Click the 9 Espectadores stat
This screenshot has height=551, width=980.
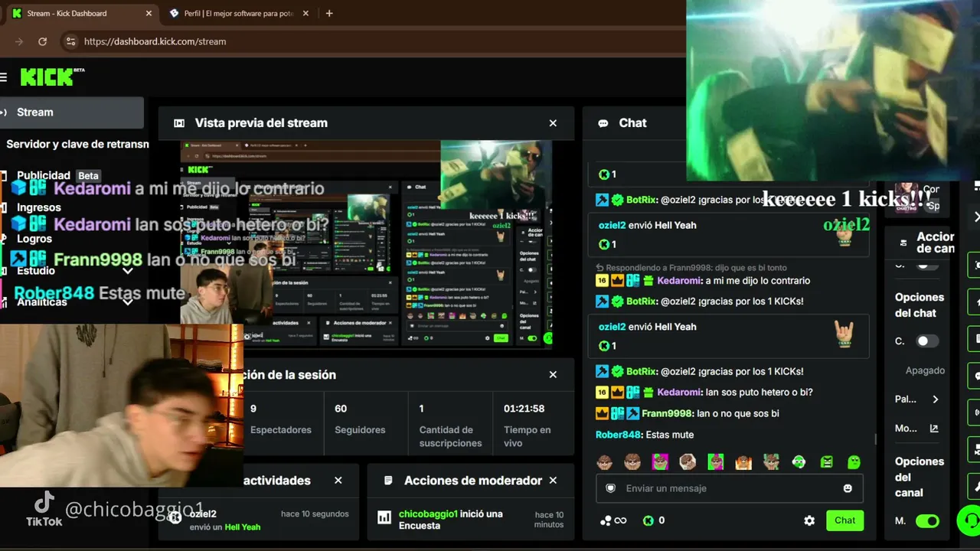coord(280,419)
